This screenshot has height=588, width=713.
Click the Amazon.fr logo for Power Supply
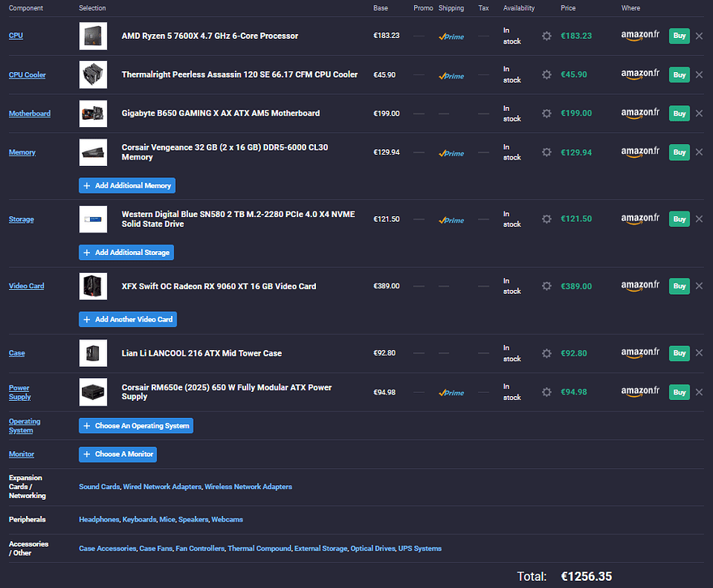click(x=640, y=392)
